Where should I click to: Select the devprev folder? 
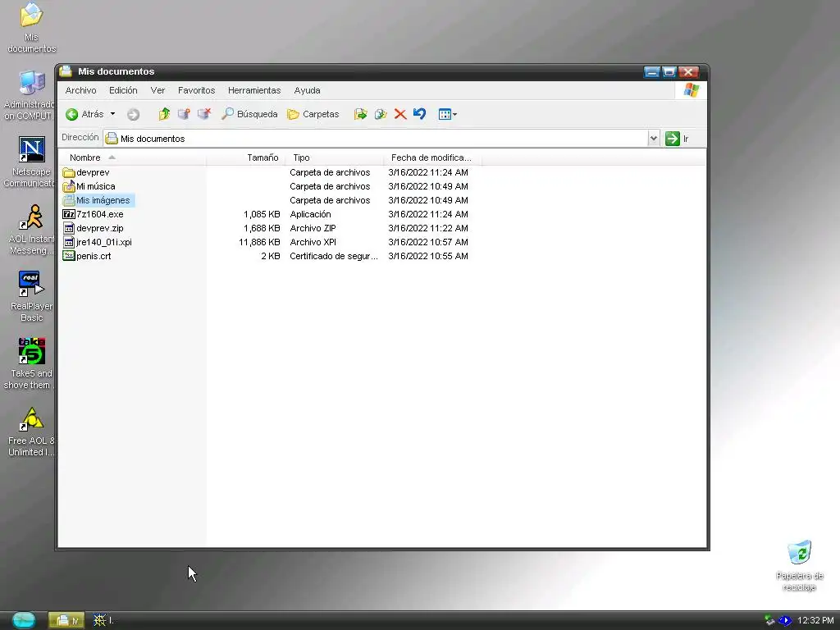(x=85, y=172)
